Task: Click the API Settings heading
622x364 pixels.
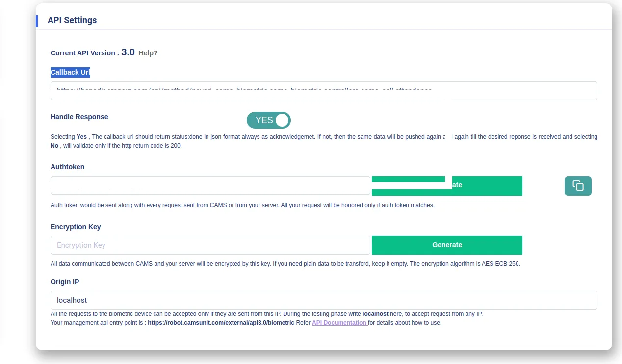Action: [72, 20]
